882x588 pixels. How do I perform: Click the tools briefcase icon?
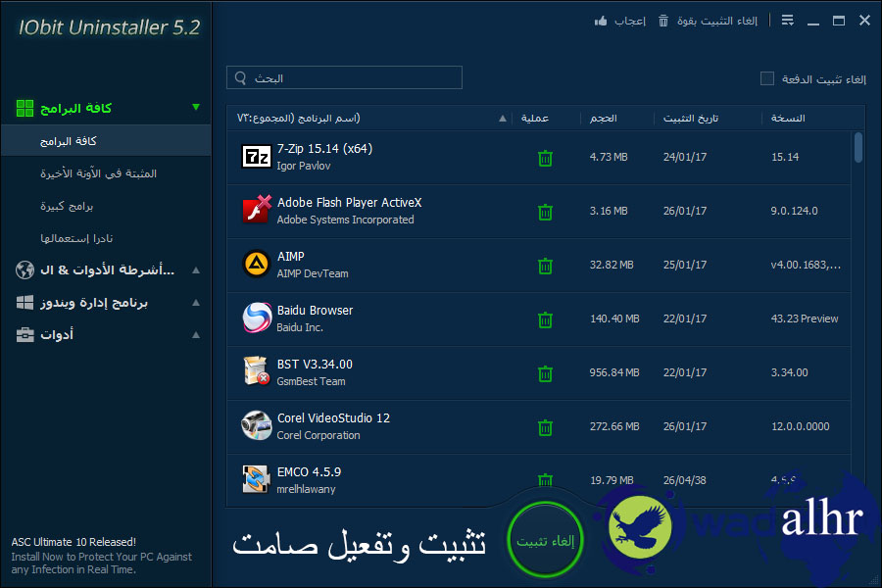(x=24, y=335)
